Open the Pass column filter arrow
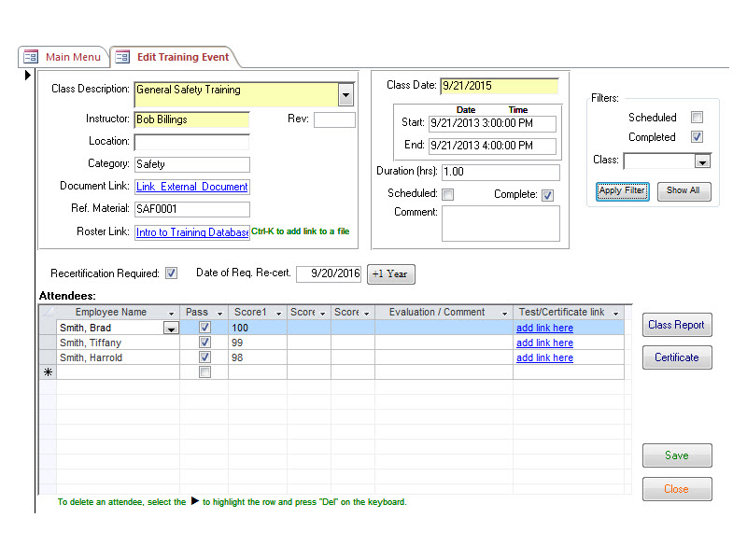Viewport: 747px width, 560px height. tap(218, 312)
